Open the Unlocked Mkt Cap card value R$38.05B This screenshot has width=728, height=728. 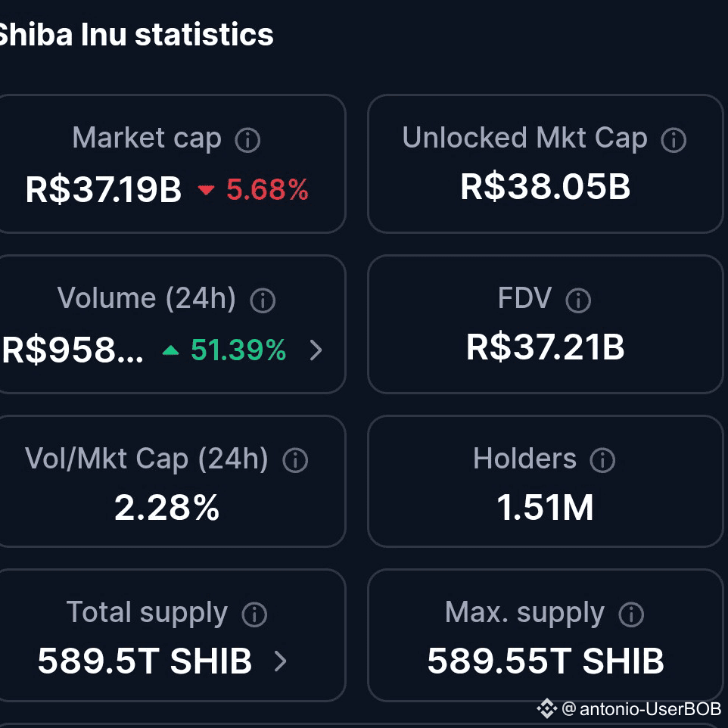click(546, 187)
